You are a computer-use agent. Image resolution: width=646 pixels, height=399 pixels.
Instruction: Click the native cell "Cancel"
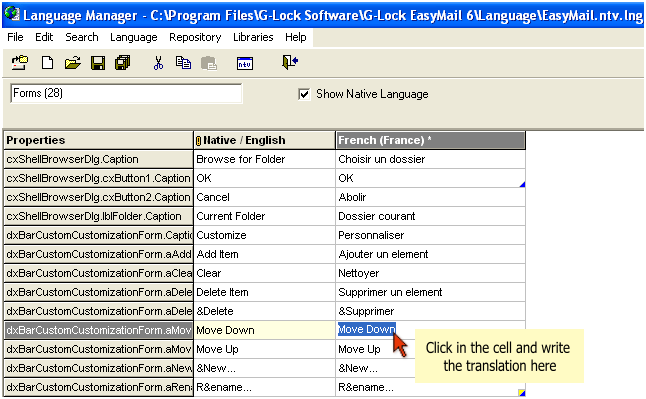(264, 197)
